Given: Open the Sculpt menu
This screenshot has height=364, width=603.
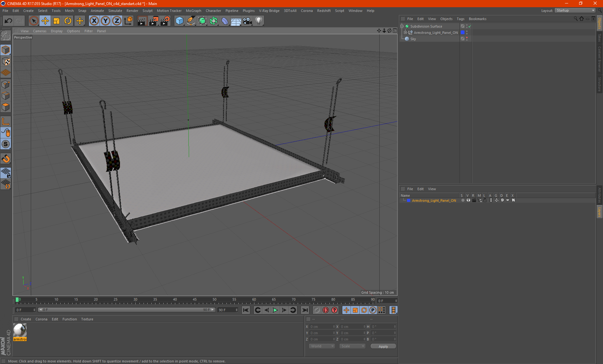Looking at the screenshot, I should click(x=147, y=11).
